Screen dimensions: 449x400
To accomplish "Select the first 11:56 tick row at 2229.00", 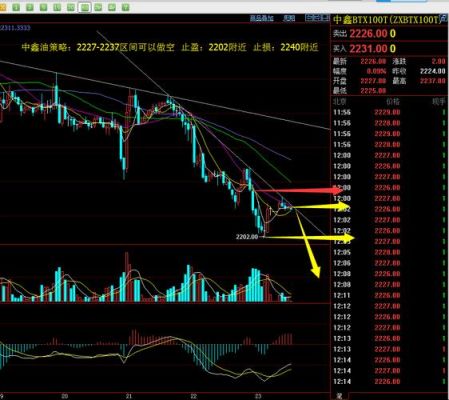I will [389, 112].
